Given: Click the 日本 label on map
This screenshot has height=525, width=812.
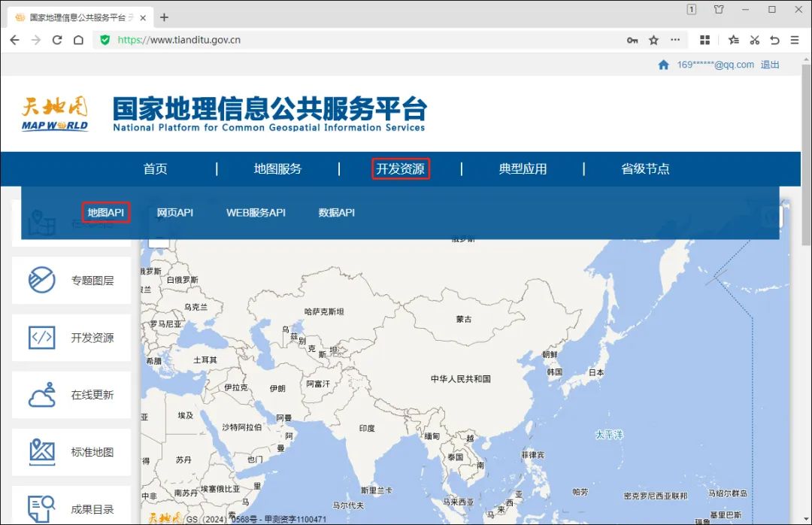Looking at the screenshot, I should pos(596,372).
